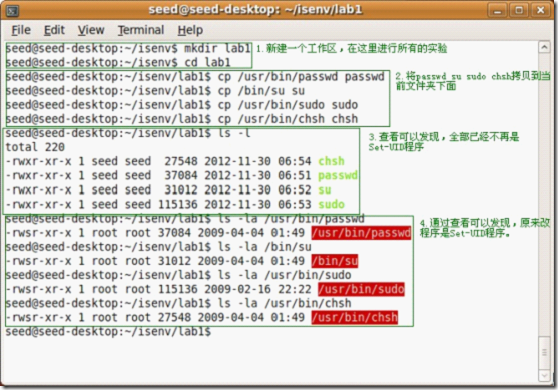
Task: Click the 2009-02-16 22:22 date
Action: [254, 289]
